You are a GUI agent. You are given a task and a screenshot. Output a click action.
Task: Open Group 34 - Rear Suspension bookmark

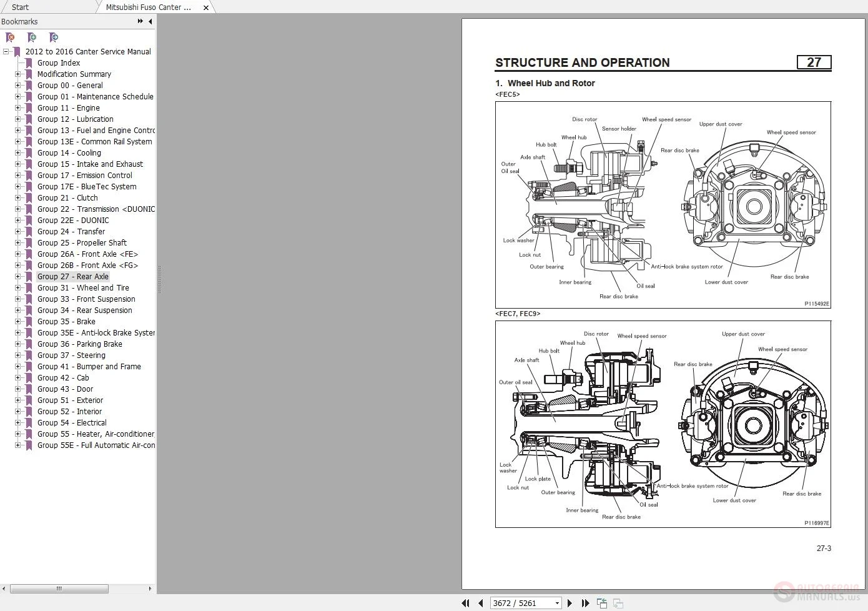pyautogui.click(x=84, y=310)
